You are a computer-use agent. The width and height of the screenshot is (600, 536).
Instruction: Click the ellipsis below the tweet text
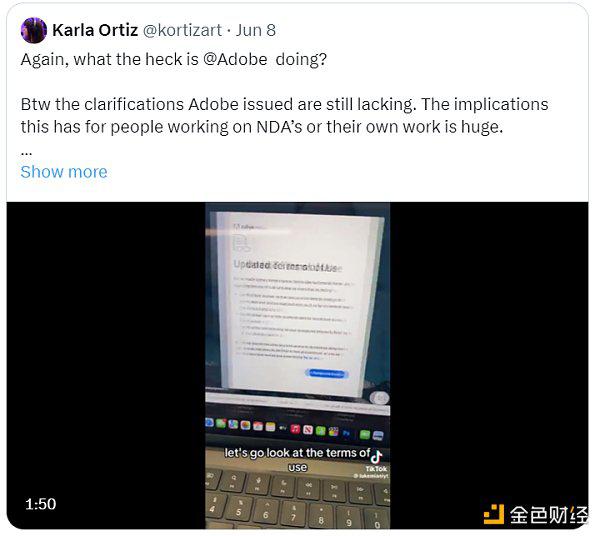click(x=26, y=153)
